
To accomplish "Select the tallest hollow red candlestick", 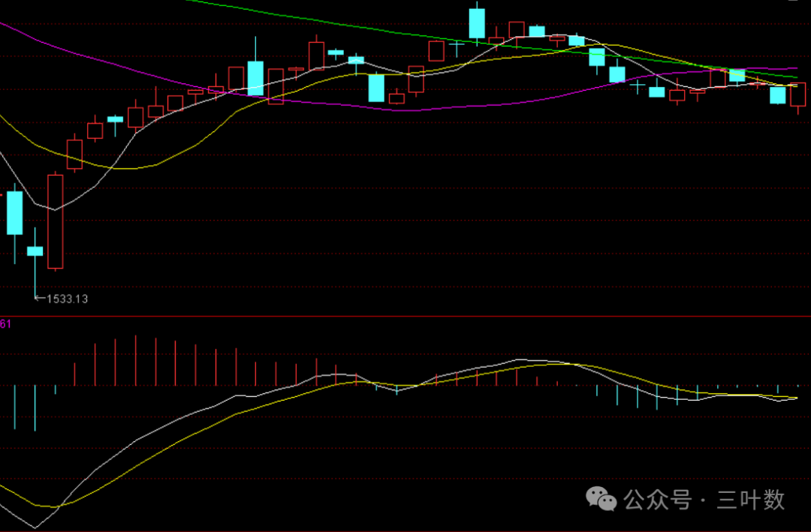I will click(x=56, y=221).
